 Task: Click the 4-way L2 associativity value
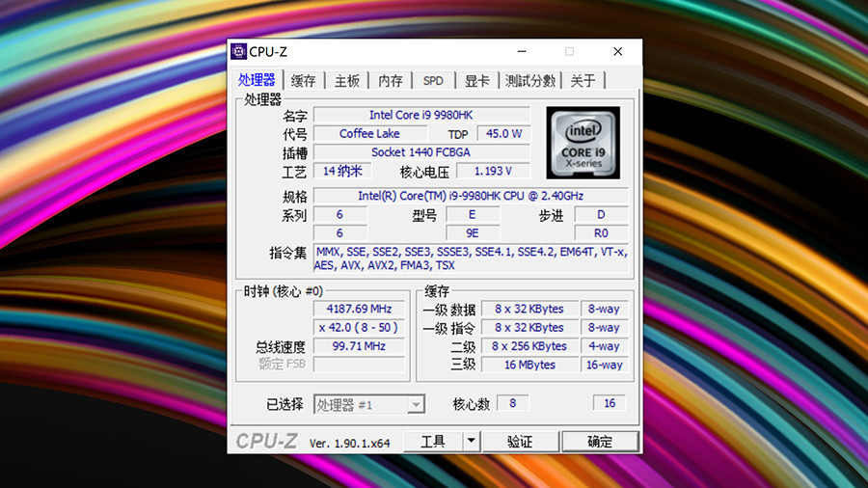pos(604,346)
